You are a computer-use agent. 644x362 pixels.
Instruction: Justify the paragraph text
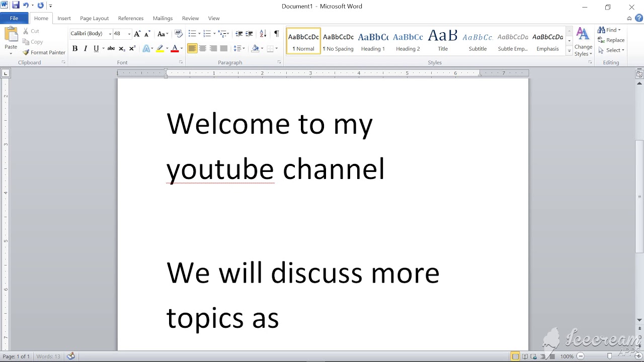point(224,49)
